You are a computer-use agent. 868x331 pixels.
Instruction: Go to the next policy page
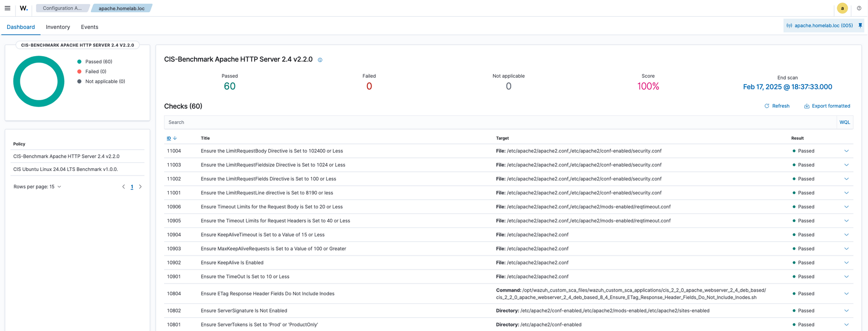pyautogui.click(x=140, y=187)
